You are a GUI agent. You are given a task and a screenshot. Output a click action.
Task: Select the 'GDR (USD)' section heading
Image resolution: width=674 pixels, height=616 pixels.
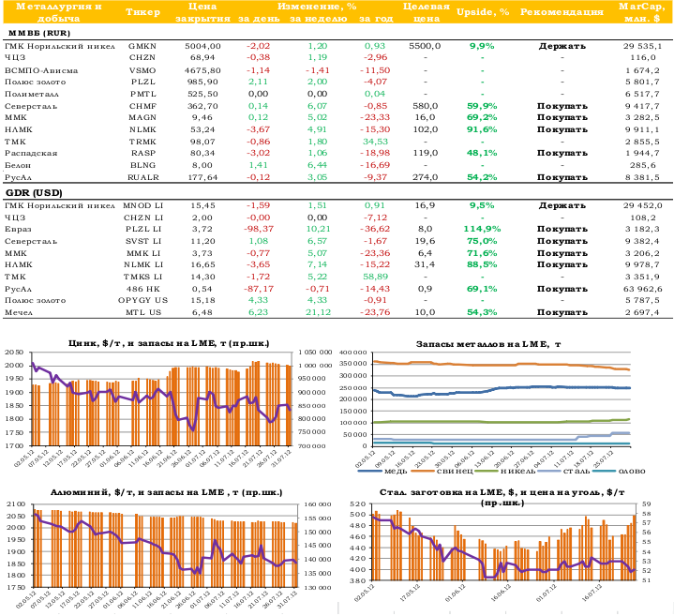[34, 192]
